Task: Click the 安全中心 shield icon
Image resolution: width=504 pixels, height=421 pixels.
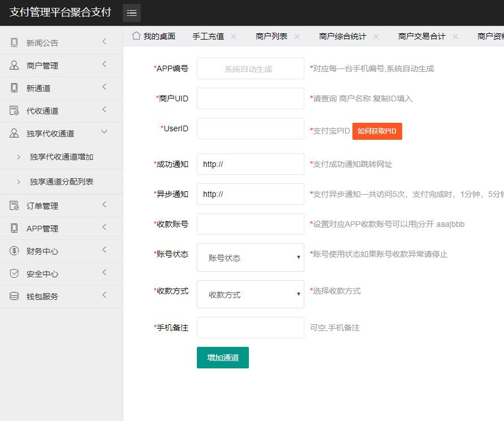Action: (14, 273)
